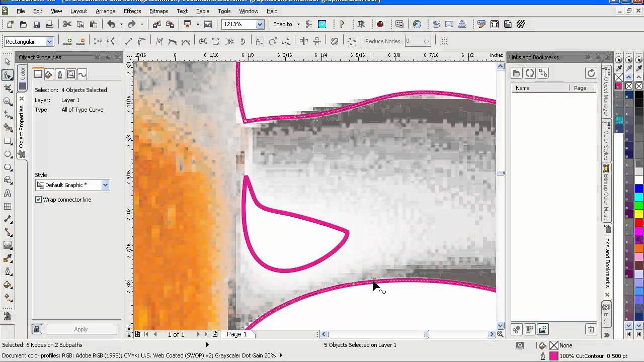Viewport: 644px width, 362px height.
Task: Click the horizontal scrollbar thumb
Action: (427, 334)
